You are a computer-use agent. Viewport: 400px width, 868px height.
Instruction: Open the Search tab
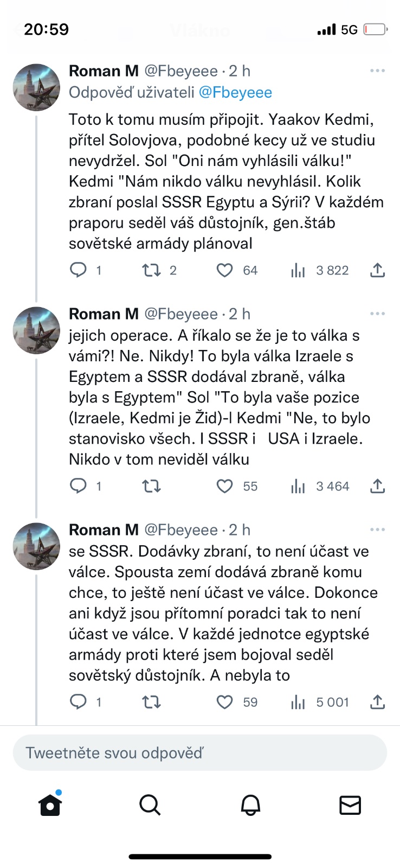(x=150, y=805)
